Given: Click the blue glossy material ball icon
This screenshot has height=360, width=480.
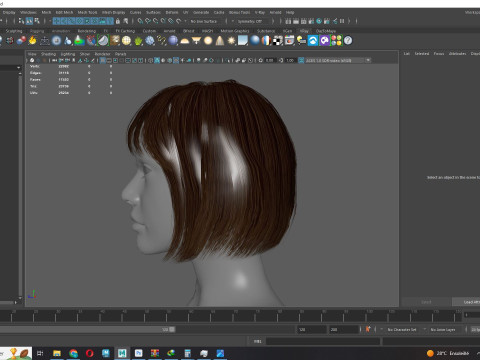Looking at the screenshot, I should [x=255, y=41].
